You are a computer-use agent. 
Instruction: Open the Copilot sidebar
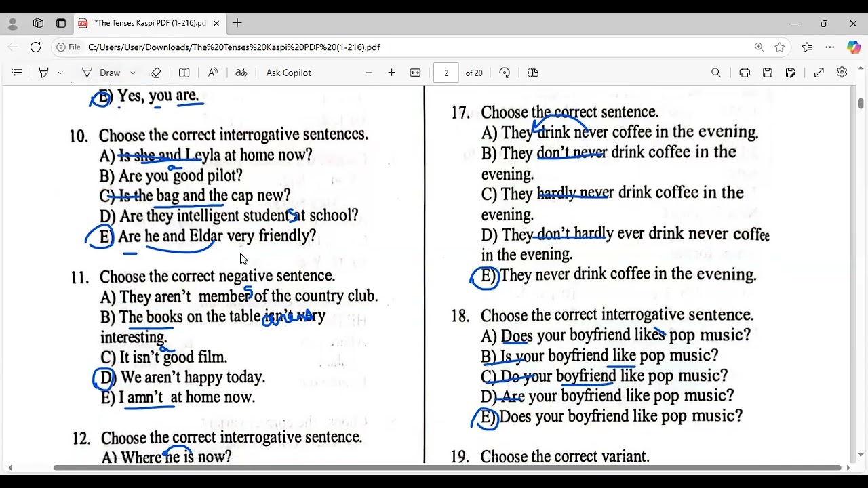(x=854, y=47)
